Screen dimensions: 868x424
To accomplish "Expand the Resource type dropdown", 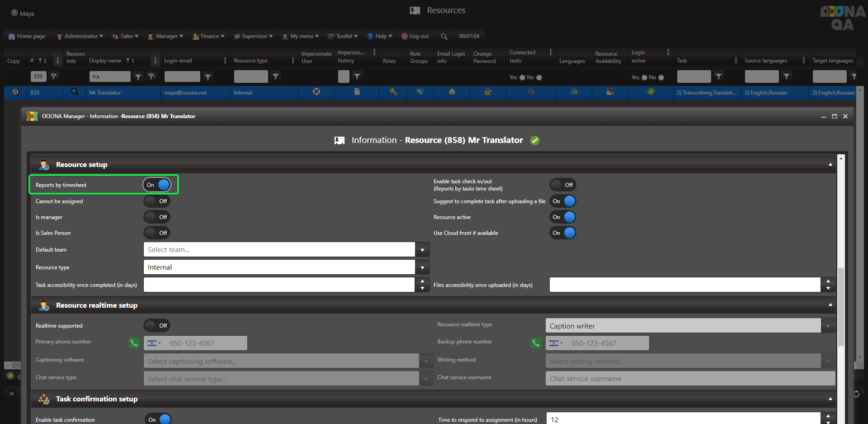I will (x=422, y=267).
